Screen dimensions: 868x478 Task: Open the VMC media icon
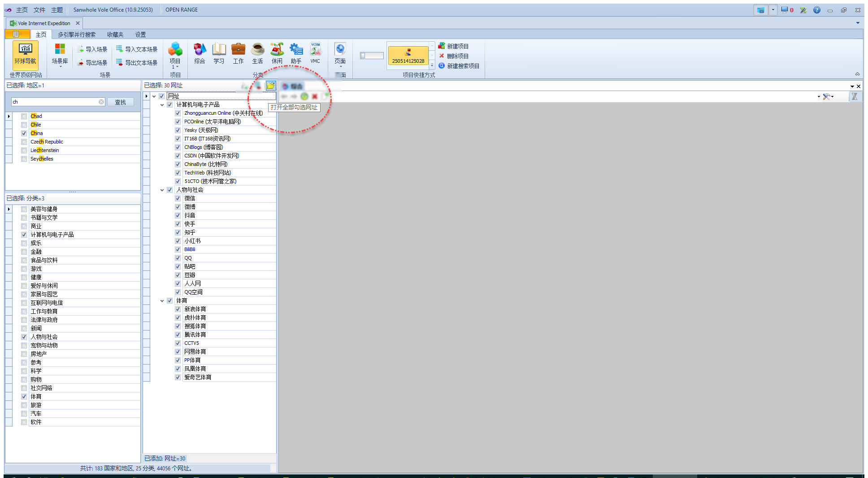tap(316, 49)
